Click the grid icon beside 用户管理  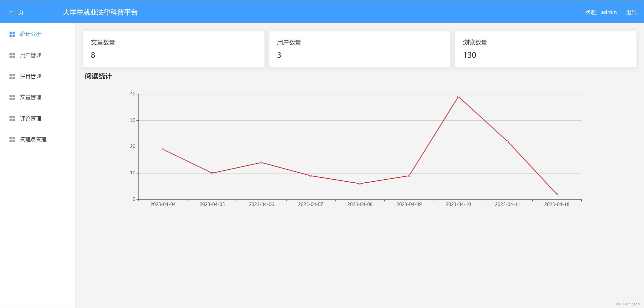[x=12, y=55]
